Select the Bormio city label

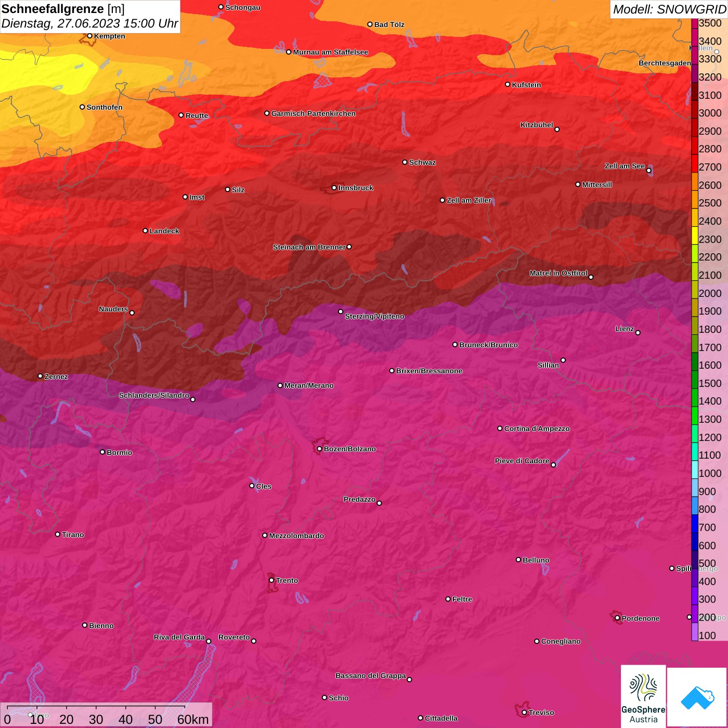pos(119,452)
